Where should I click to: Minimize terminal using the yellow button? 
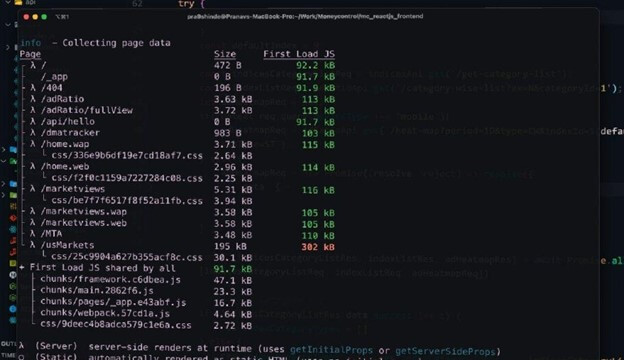[x=35, y=17]
